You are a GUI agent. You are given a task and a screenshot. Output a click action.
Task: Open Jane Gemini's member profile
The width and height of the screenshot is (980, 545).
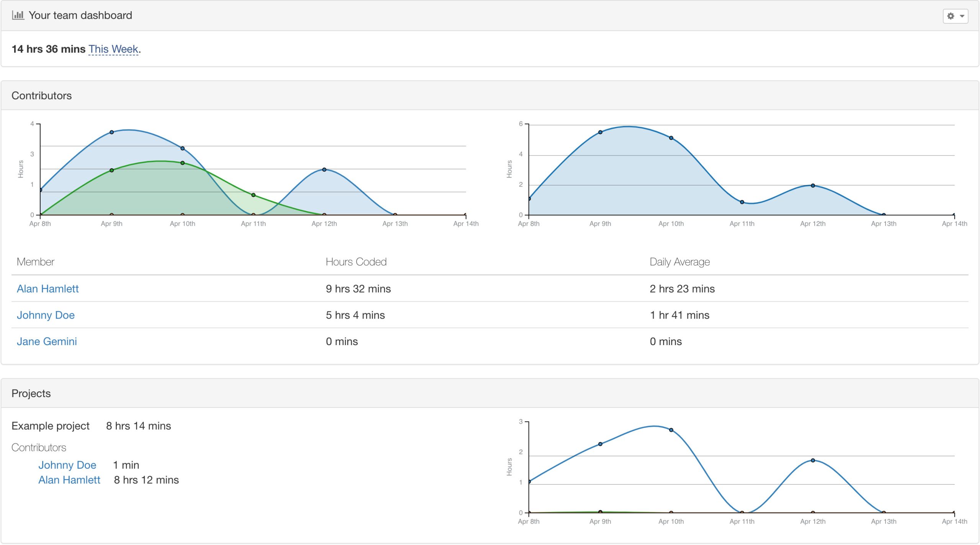[x=47, y=342]
